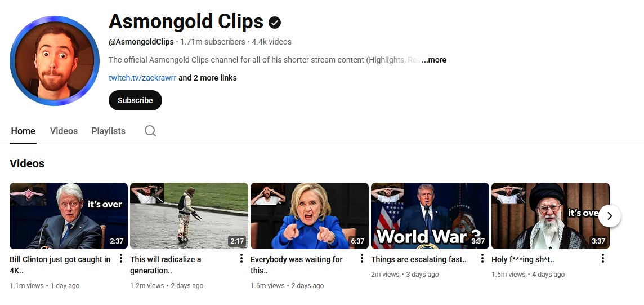644x305 pixels.
Task: Click the 2:17 duration badge
Action: click(237, 241)
